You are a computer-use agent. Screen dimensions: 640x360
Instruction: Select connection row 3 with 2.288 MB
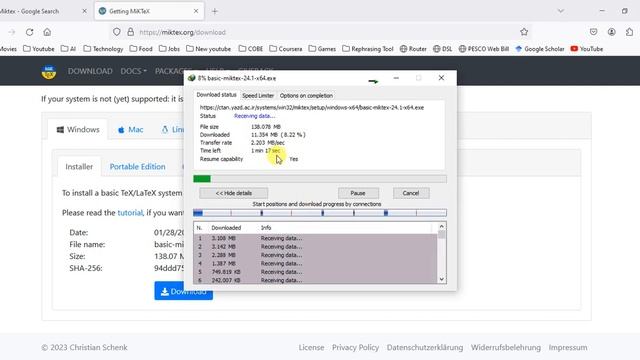click(x=315, y=255)
